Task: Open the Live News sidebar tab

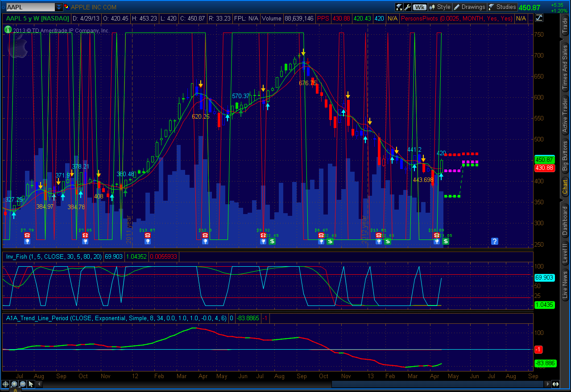Action: click(x=565, y=285)
